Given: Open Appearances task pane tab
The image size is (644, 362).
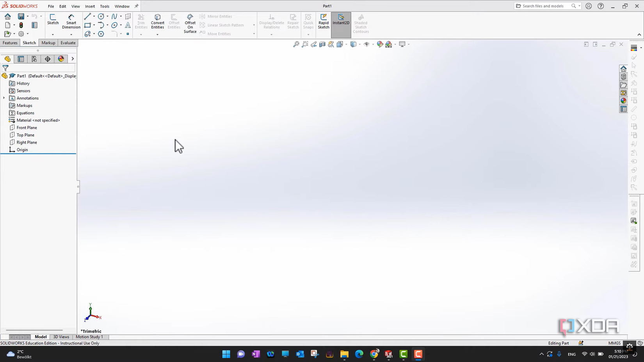Looking at the screenshot, I should 623,101.
